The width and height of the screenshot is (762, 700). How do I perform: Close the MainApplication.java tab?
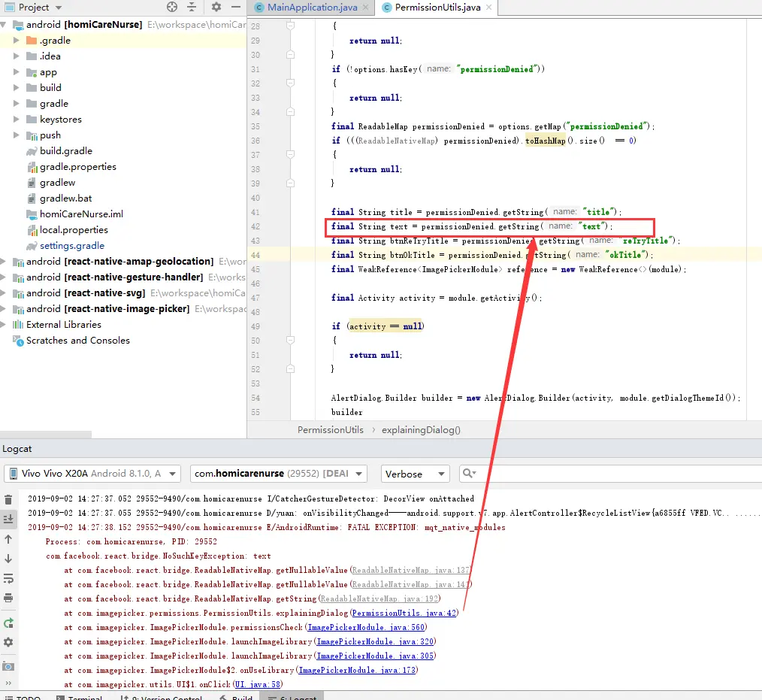[x=365, y=8]
